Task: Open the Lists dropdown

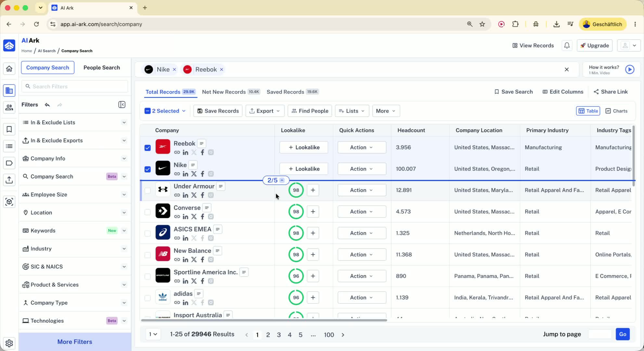Action: [352, 111]
